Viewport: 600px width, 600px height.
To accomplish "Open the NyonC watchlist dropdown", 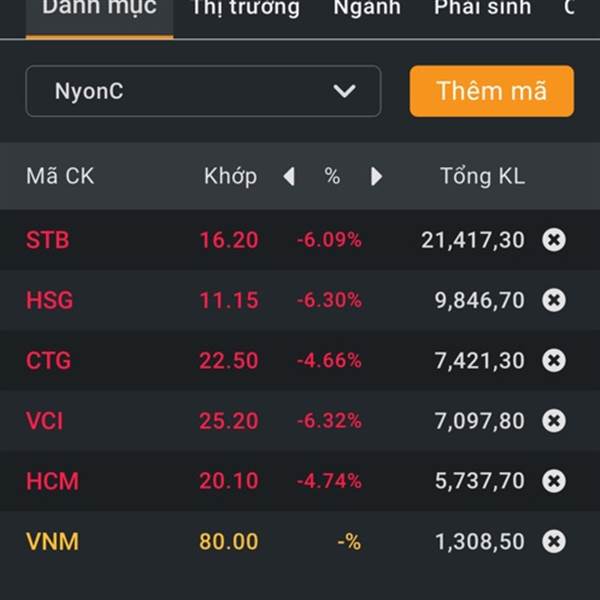I will tap(203, 91).
